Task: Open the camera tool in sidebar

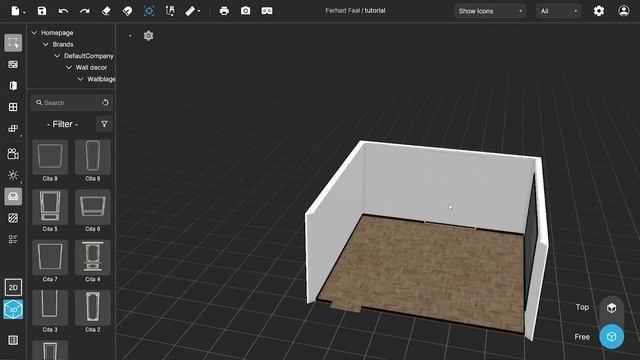Action: [13, 153]
